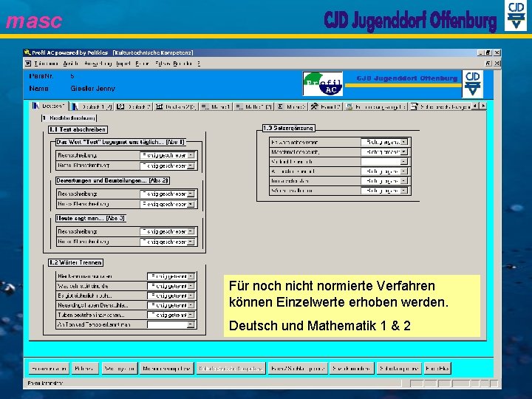The image size is (532, 399).
Task: Open Abs 1 Rechtschreibung dropdown
Action: [191, 155]
